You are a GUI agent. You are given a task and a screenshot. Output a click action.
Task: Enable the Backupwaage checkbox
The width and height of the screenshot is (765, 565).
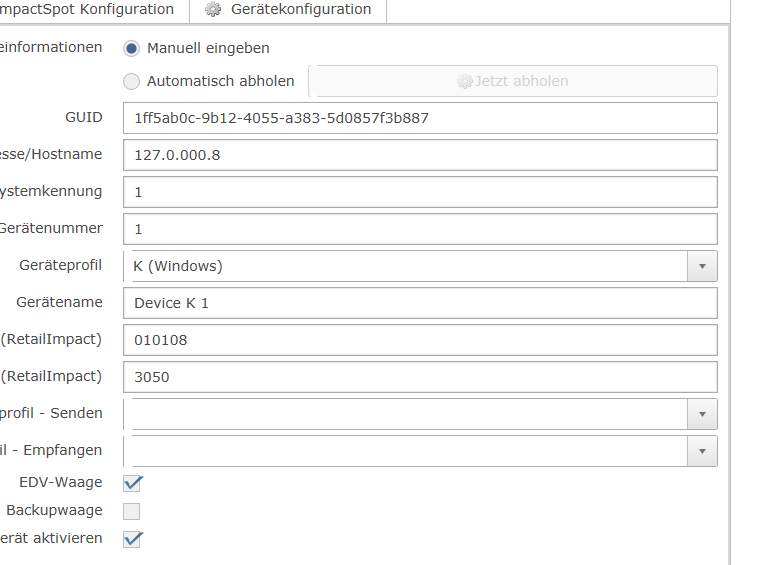click(132, 511)
